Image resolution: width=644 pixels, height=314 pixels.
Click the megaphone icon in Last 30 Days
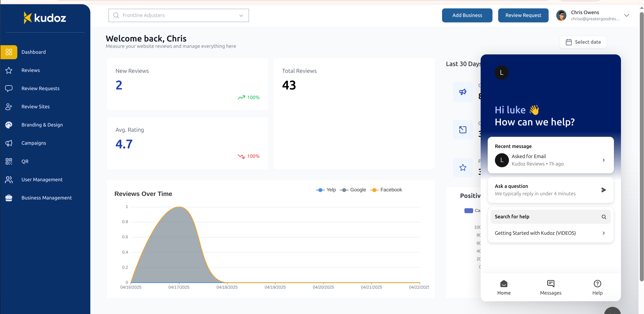[463, 92]
